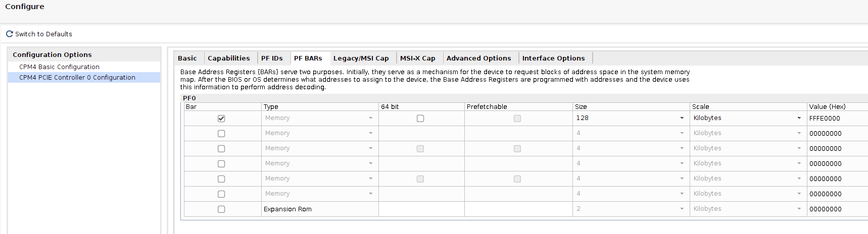
Task: Uncheck the first BAR enable checkbox
Action: [221, 119]
